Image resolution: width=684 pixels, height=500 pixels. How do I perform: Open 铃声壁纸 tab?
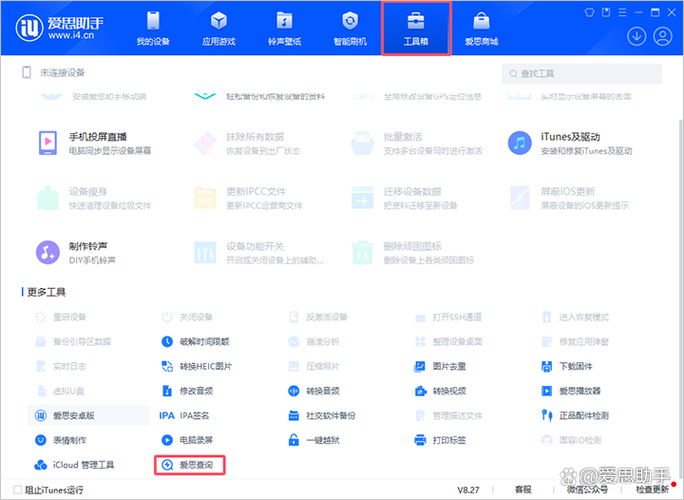click(x=284, y=28)
